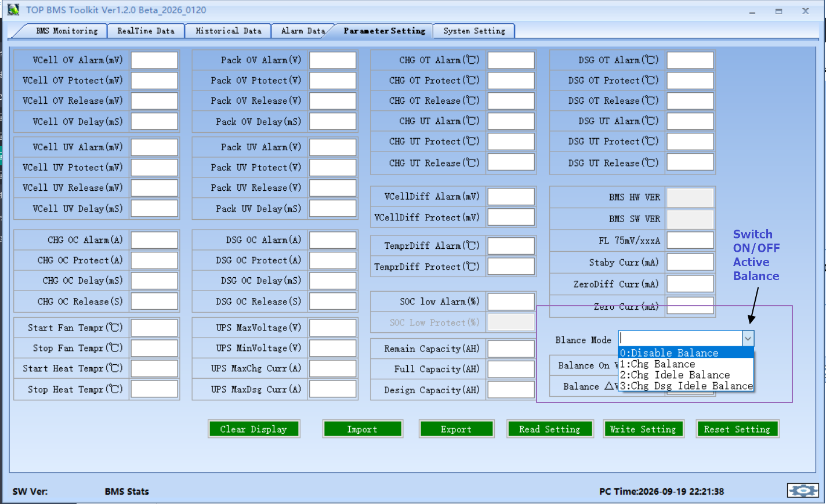Focus the DSG OC Delay(mS) field
This screenshot has height=504, width=826.
tap(333, 281)
